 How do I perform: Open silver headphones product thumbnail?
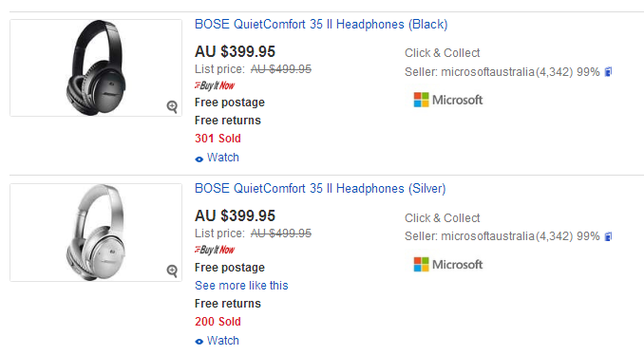(96, 233)
